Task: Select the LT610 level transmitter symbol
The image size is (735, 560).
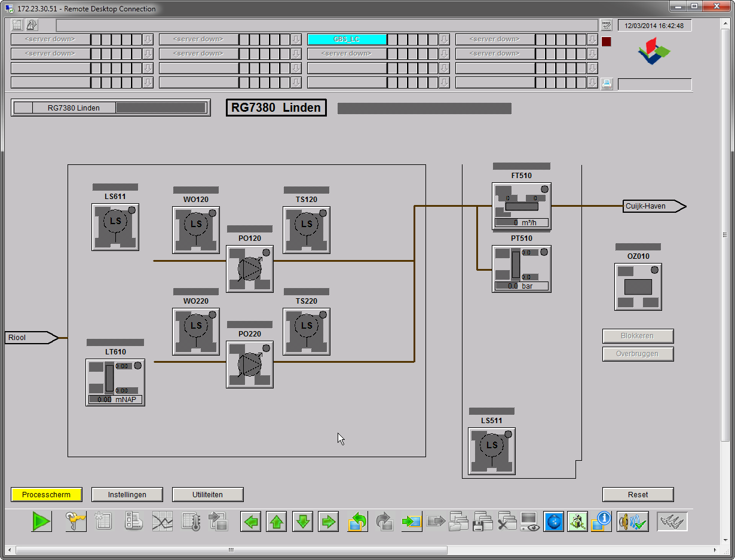Action: pos(115,382)
